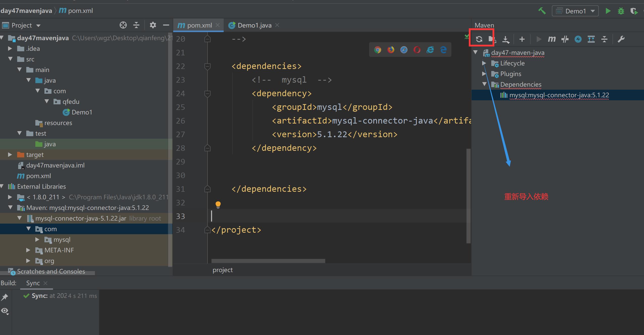The width and height of the screenshot is (644, 335).
Task: Click Collapse All in Project panel
Action: coord(136,25)
